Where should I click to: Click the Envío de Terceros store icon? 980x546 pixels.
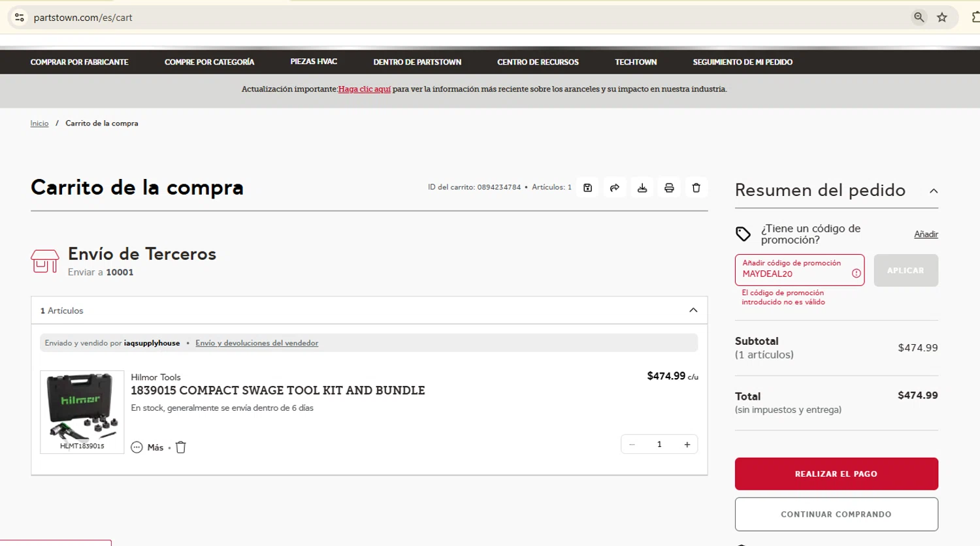pyautogui.click(x=44, y=261)
